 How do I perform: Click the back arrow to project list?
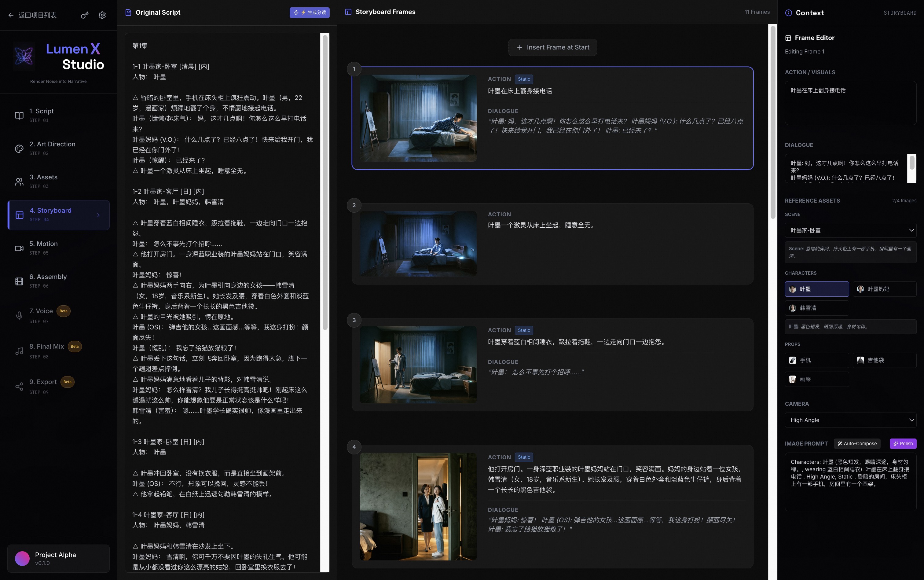(11, 15)
